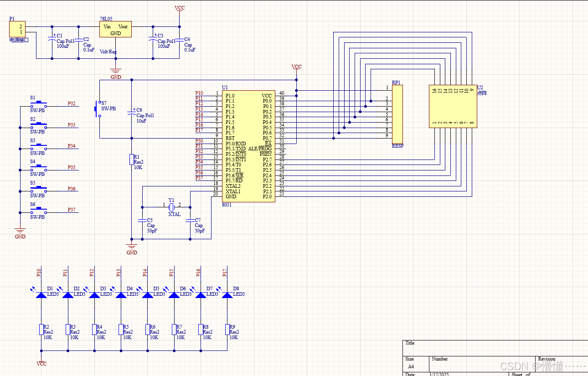
Task: Click net label P35 beside switch S4
Action: pyautogui.click(x=72, y=168)
